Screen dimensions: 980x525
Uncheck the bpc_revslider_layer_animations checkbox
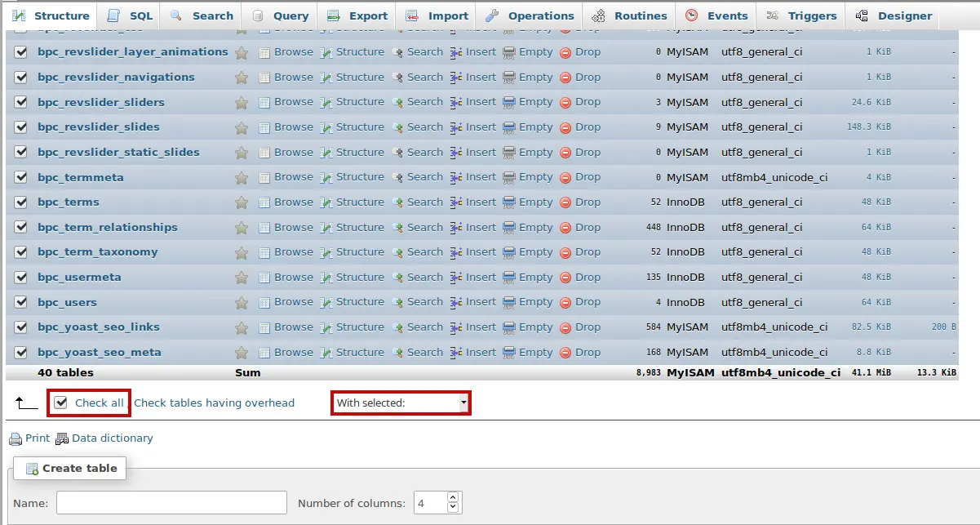21,52
